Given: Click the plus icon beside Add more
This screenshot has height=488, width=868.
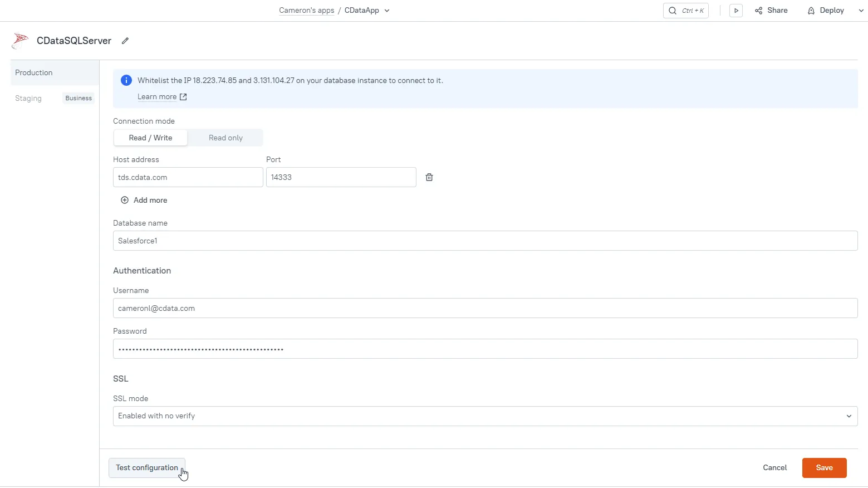Looking at the screenshot, I should (x=125, y=200).
